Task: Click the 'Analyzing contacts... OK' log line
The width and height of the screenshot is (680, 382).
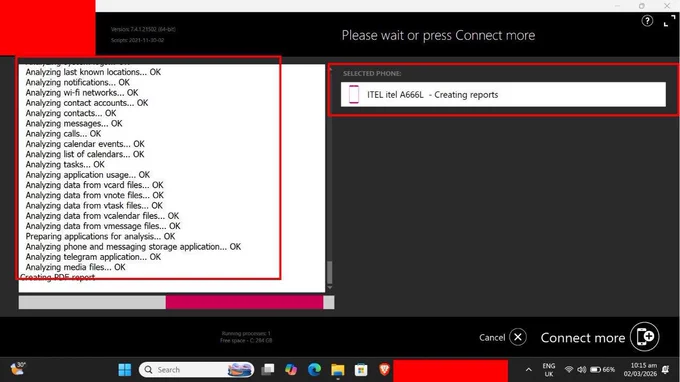Action: point(71,113)
